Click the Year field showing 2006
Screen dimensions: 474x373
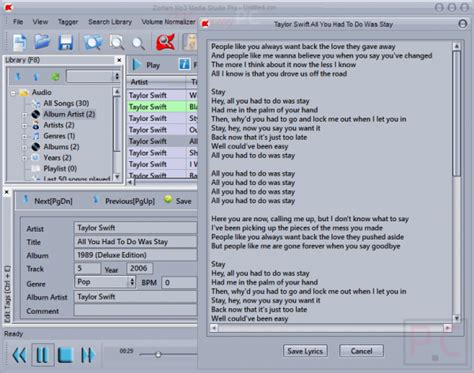point(139,268)
